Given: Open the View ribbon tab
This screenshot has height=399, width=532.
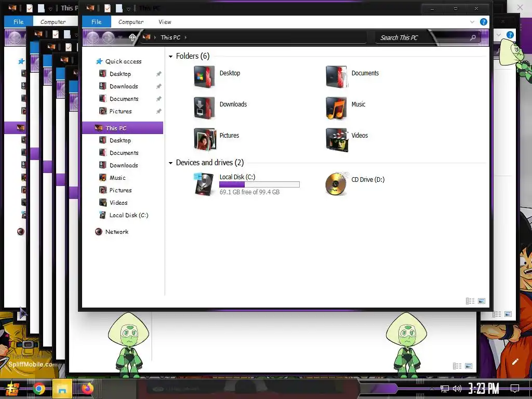Looking at the screenshot, I should (165, 22).
